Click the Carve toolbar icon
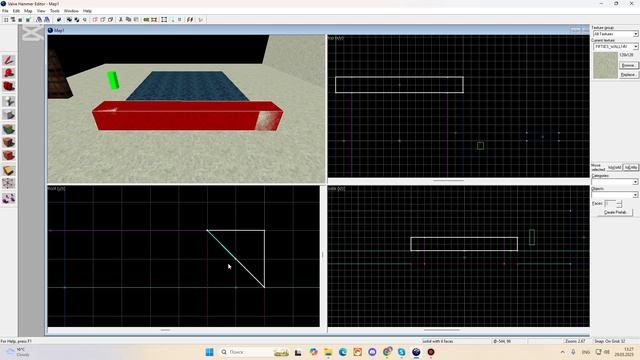 [59, 20]
